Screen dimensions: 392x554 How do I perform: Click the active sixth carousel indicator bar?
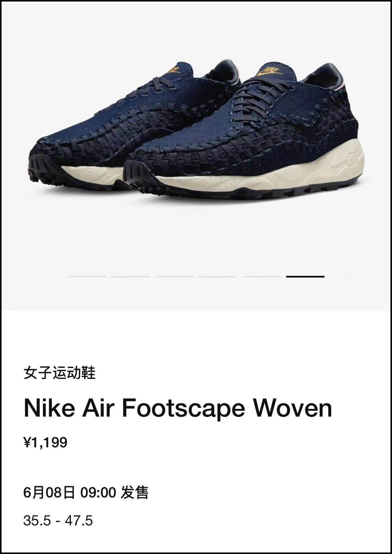[305, 277]
